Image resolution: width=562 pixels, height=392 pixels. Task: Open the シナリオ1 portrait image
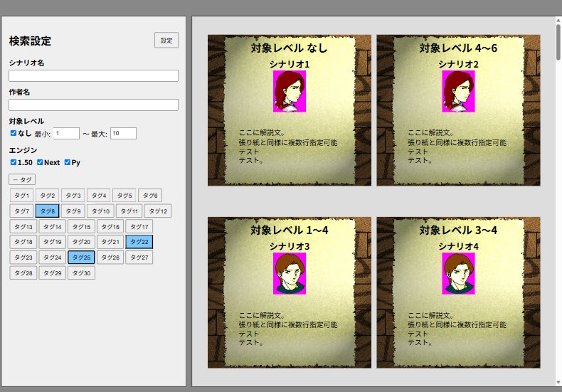click(x=290, y=91)
